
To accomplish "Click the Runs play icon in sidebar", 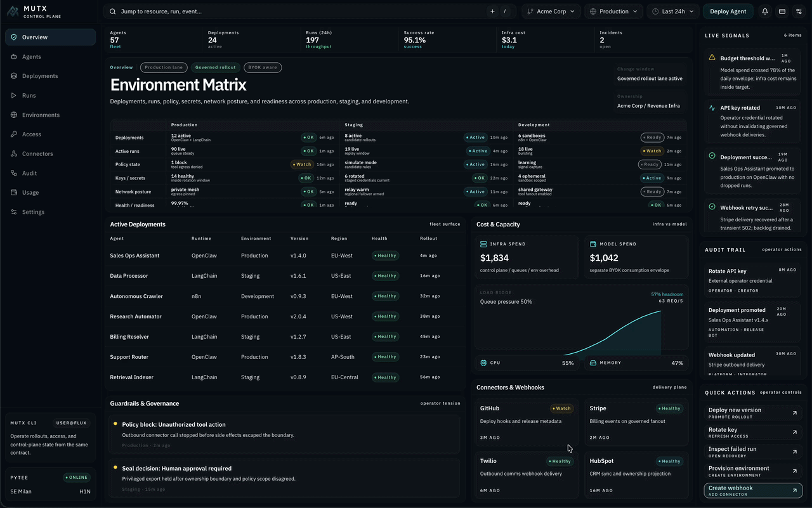I will pos(14,95).
